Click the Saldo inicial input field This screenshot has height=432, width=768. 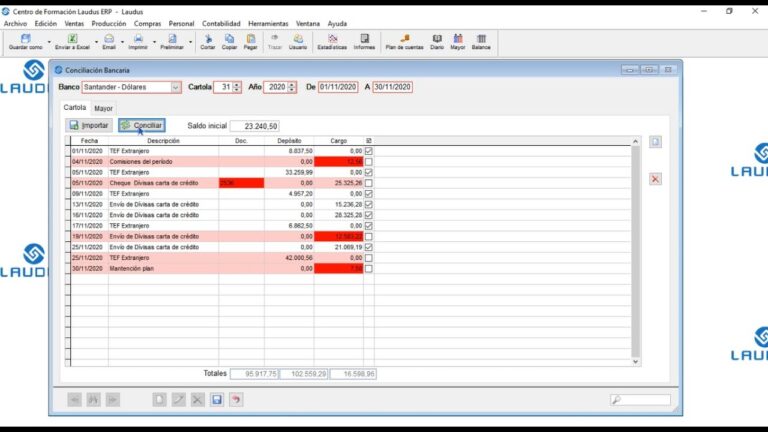pyautogui.click(x=255, y=126)
